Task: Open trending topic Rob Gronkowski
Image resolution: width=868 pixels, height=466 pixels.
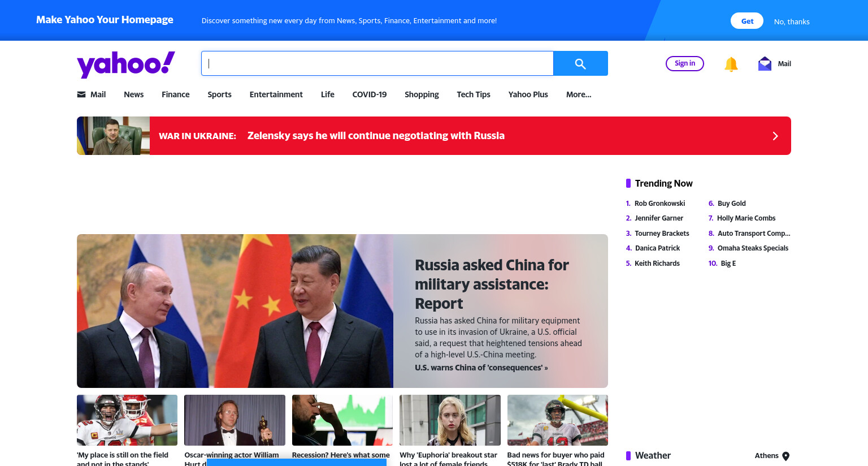Action: pyautogui.click(x=659, y=204)
